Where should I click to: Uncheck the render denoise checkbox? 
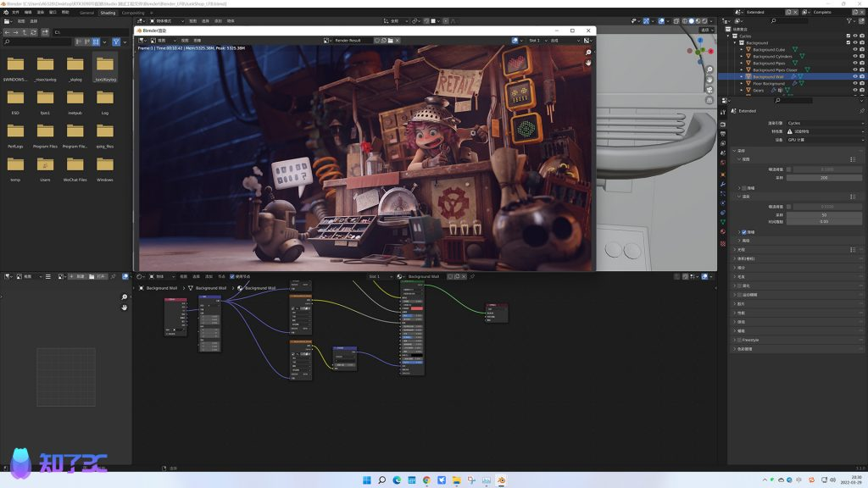[x=744, y=232]
